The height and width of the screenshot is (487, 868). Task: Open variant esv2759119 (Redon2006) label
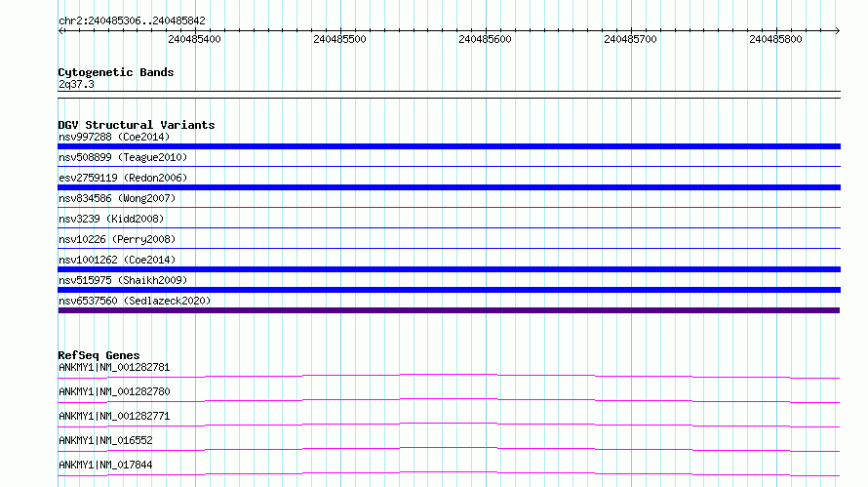click(x=123, y=178)
